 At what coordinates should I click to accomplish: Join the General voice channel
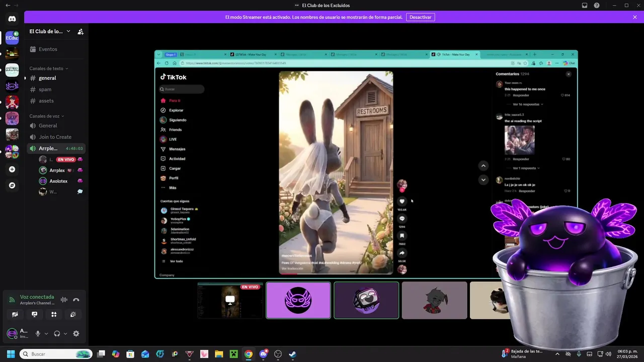pos(56,126)
